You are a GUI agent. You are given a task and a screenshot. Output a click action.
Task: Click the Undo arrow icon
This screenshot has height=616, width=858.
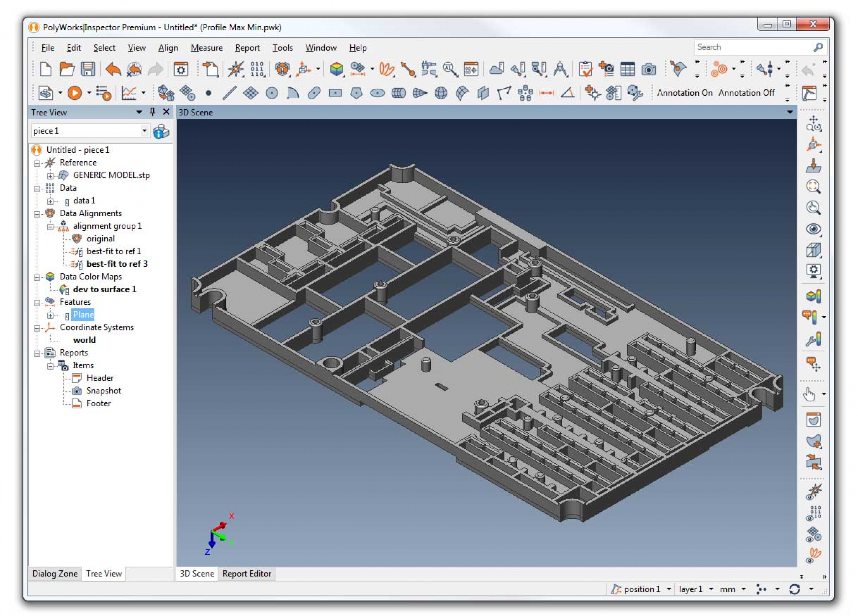tap(113, 69)
